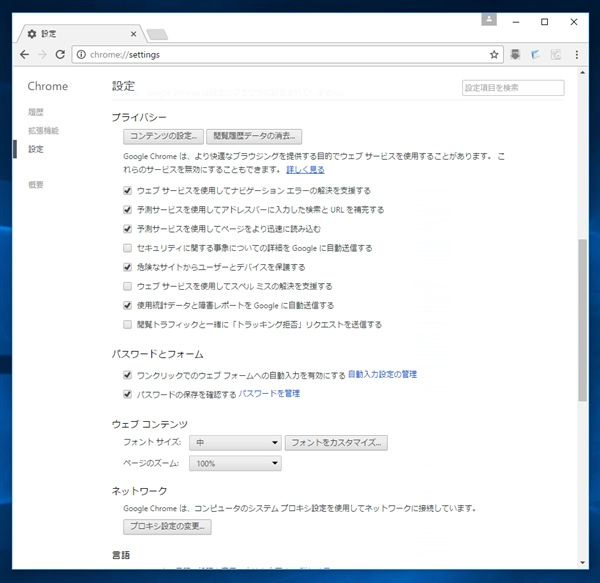This screenshot has height=583, width=600.
Task: Toggle 危険なサイトから保護する checkbox
Action: pyautogui.click(x=127, y=267)
